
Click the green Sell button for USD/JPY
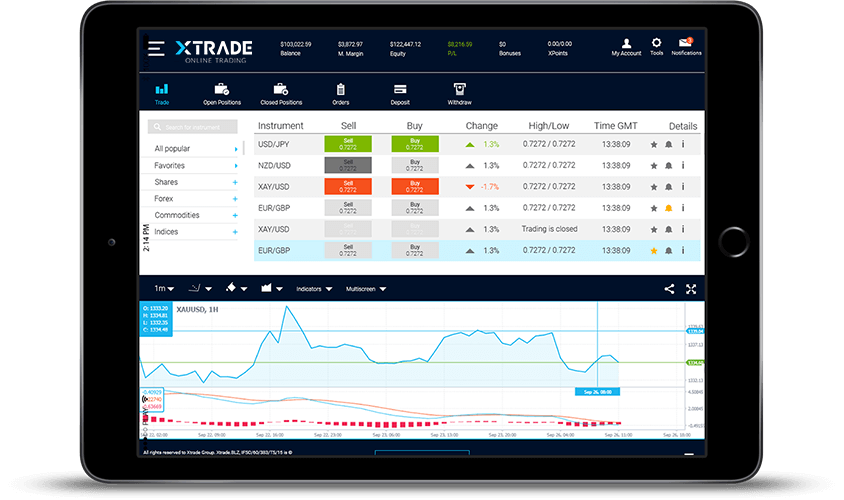tap(348, 144)
